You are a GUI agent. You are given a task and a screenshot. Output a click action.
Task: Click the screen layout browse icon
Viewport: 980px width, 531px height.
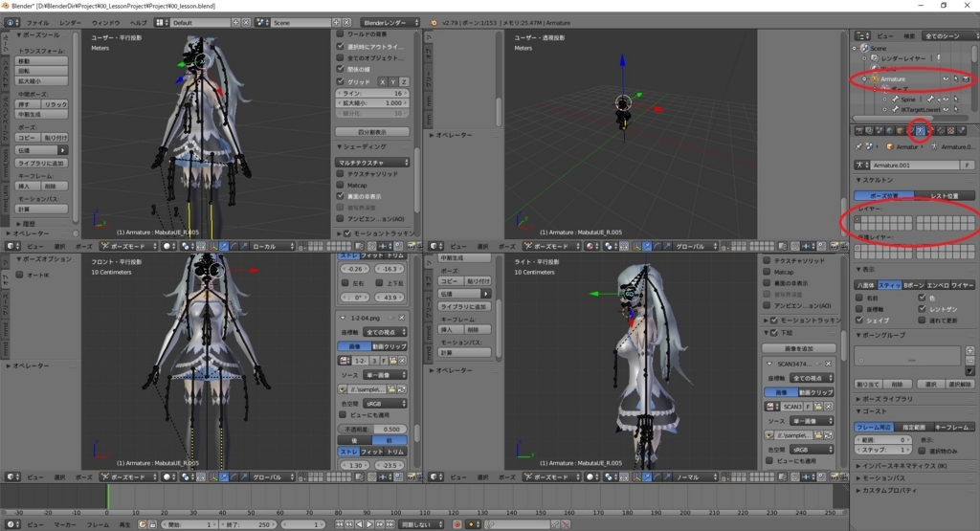(x=162, y=23)
